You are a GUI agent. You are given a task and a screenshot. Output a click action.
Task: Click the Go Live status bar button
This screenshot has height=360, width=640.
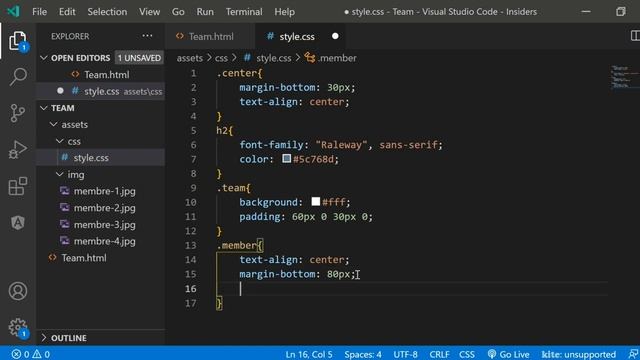(509, 354)
